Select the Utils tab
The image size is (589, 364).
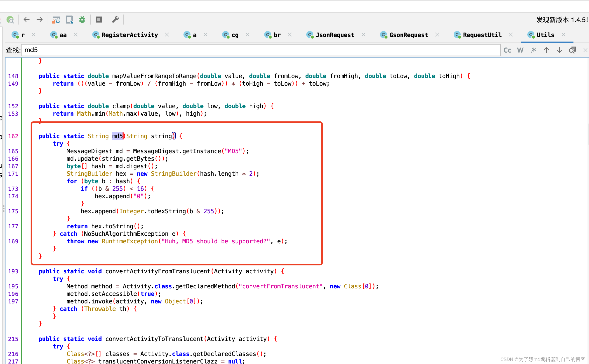click(x=541, y=35)
